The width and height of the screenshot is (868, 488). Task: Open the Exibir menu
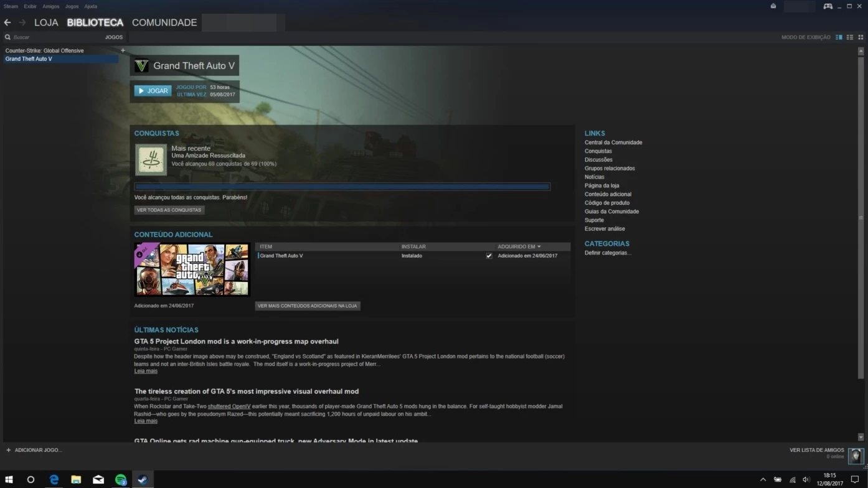[x=31, y=6]
